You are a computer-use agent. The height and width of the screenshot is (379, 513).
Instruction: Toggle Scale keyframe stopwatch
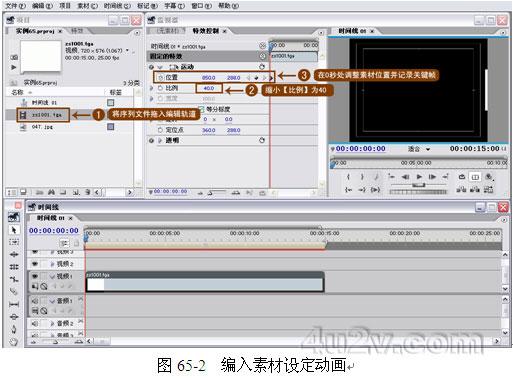pyautogui.click(x=161, y=88)
